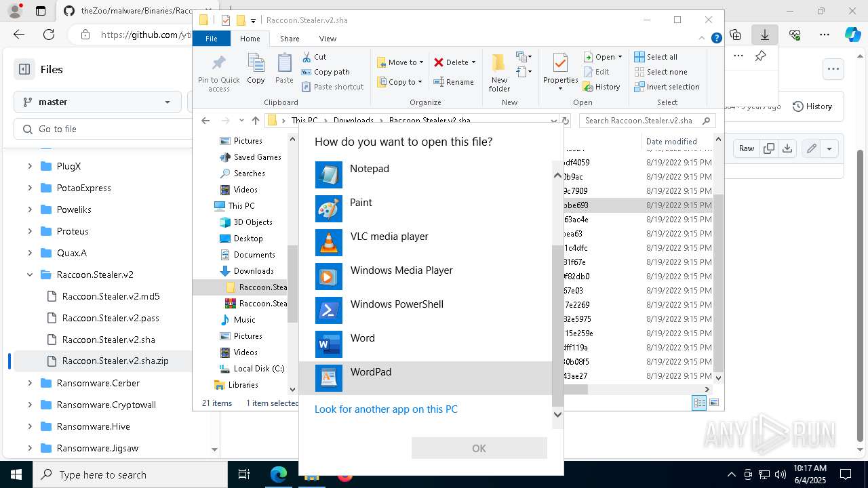Switch to the View ribbon tab
Screen dimensions: 868x488
[328, 39]
